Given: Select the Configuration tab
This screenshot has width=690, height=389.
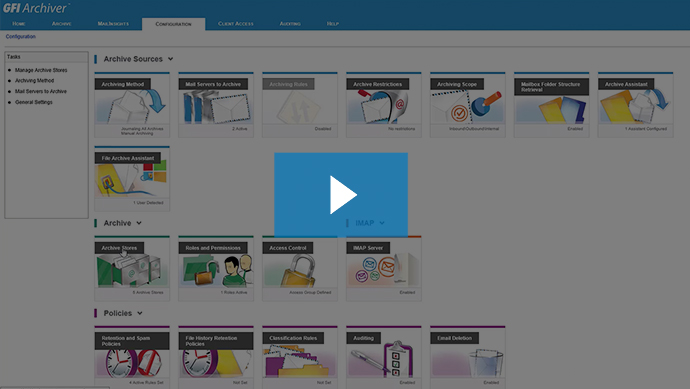Looking at the screenshot, I should 173,24.
